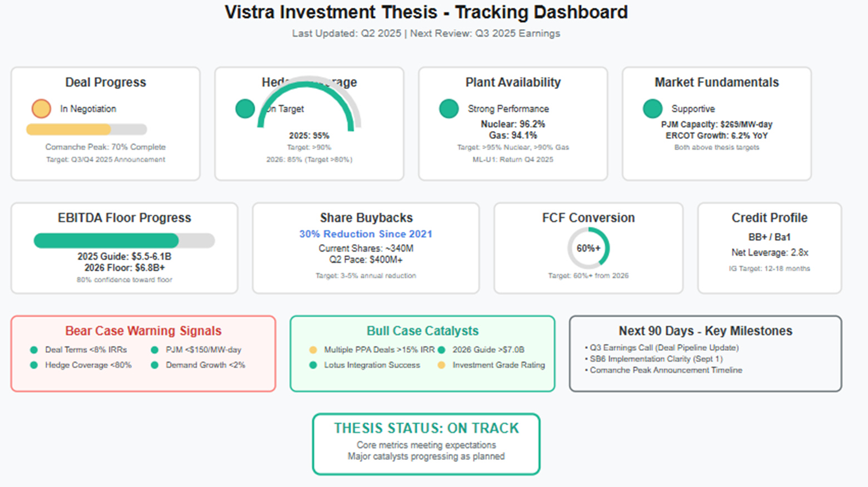Select the Credit Profile card title

770,218
